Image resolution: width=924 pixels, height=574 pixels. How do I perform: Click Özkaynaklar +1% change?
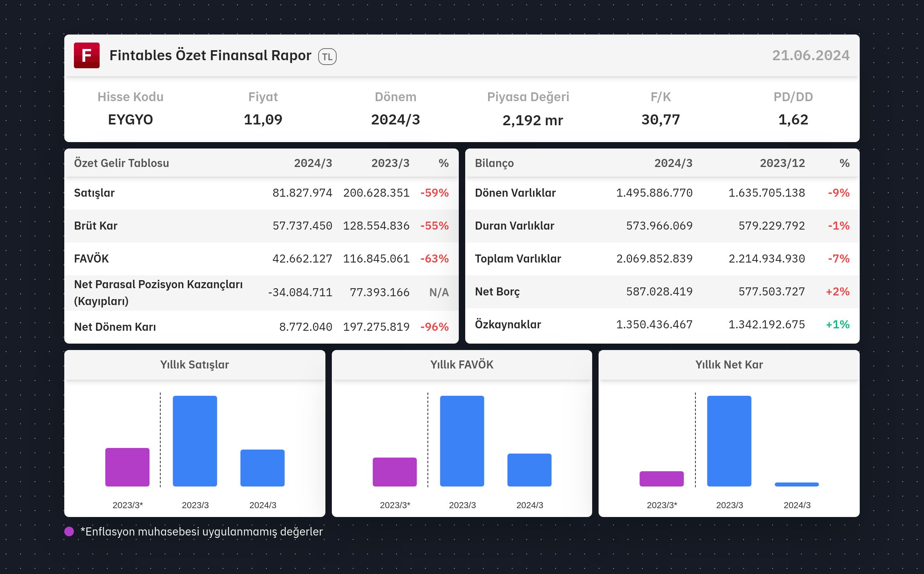(x=838, y=324)
